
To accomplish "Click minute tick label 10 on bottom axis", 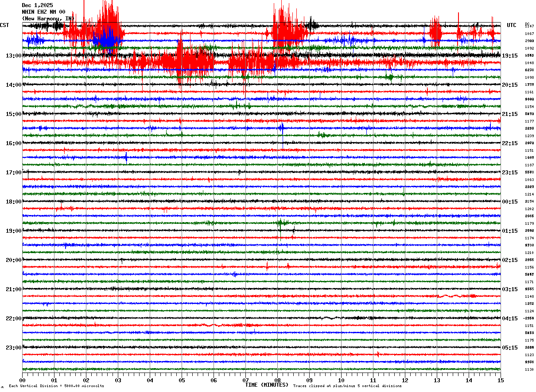I will (341, 380).
